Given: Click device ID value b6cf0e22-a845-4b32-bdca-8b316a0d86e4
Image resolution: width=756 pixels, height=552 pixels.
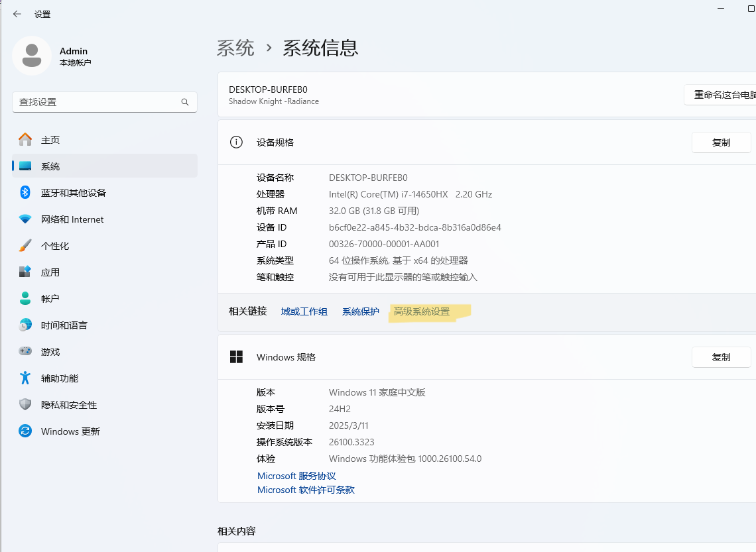Looking at the screenshot, I should [415, 227].
